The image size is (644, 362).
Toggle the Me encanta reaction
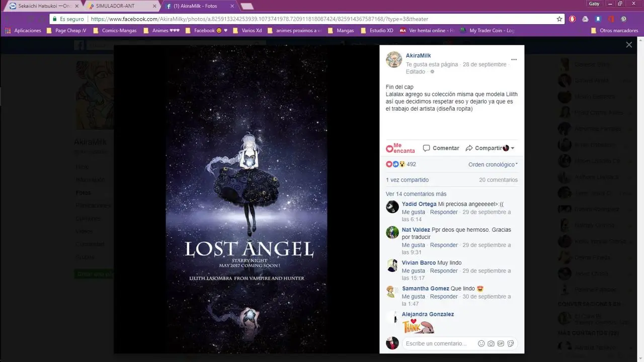pyautogui.click(x=400, y=148)
